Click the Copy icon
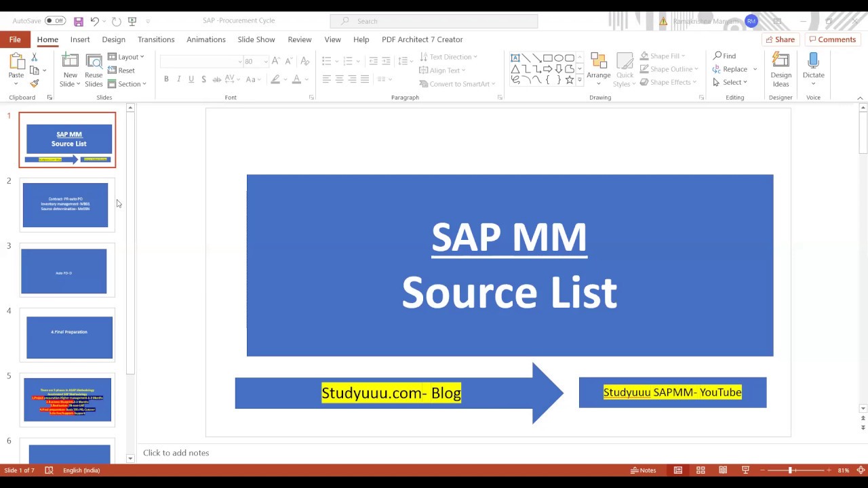The image size is (868, 488). 34,70
